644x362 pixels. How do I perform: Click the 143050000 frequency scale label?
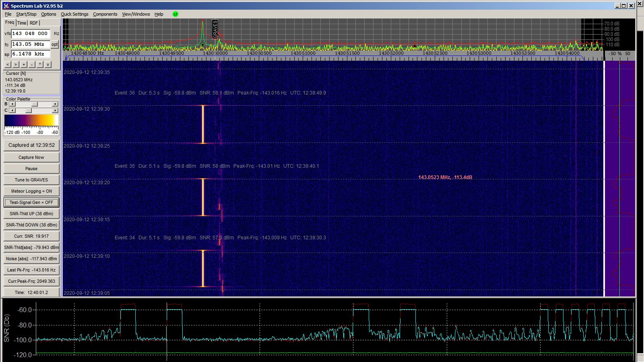coord(215,53)
